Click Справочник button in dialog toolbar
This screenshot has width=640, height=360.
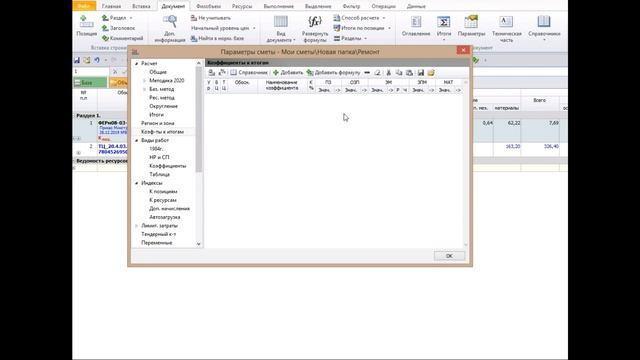point(249,73)
